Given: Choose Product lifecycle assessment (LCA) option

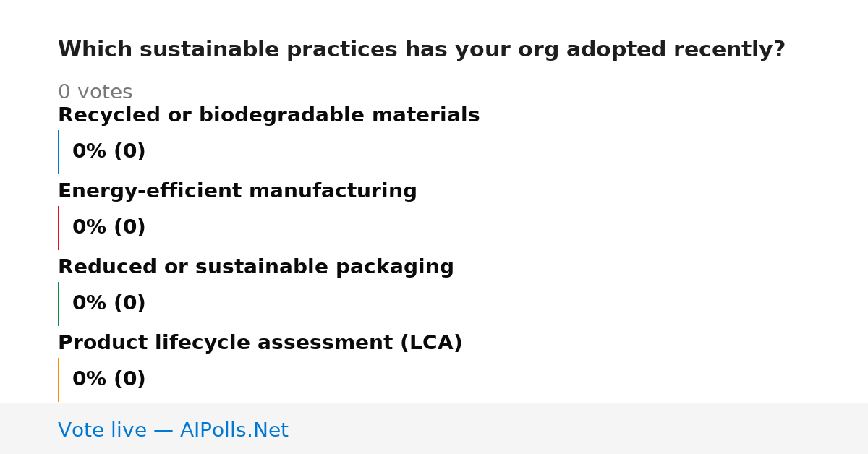Looking at the screenshot, I should [260, 343].
